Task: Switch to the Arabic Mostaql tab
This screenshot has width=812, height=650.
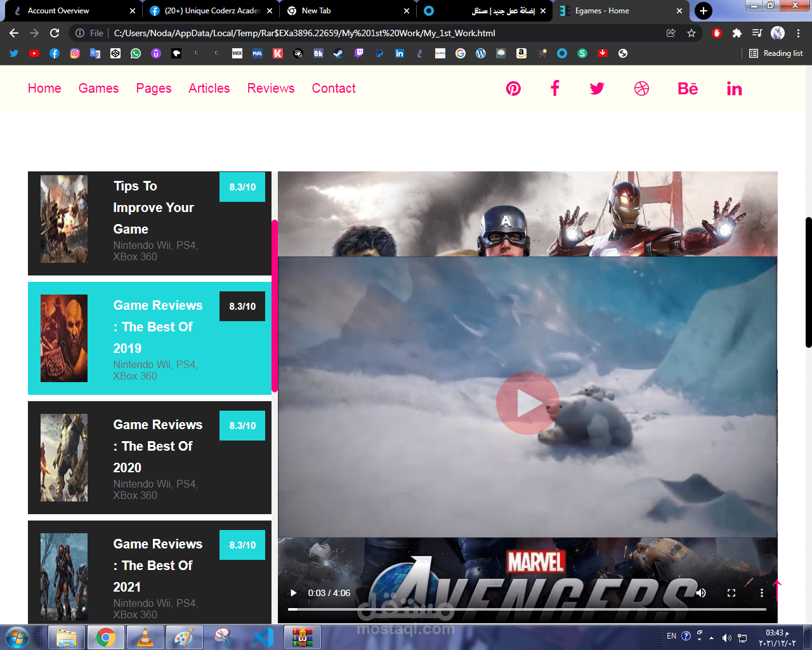Action: point(485,11)
